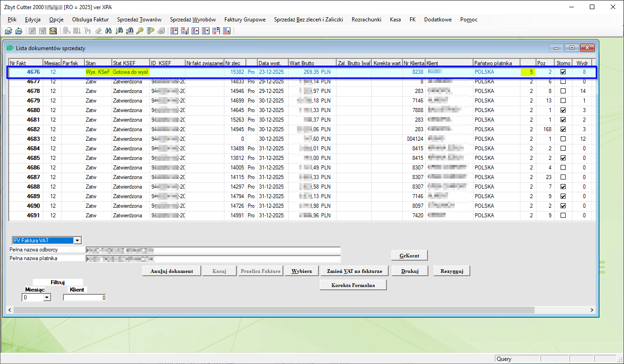Toggle Storno checkbox for invoice 4685

[x=563, y=158]
